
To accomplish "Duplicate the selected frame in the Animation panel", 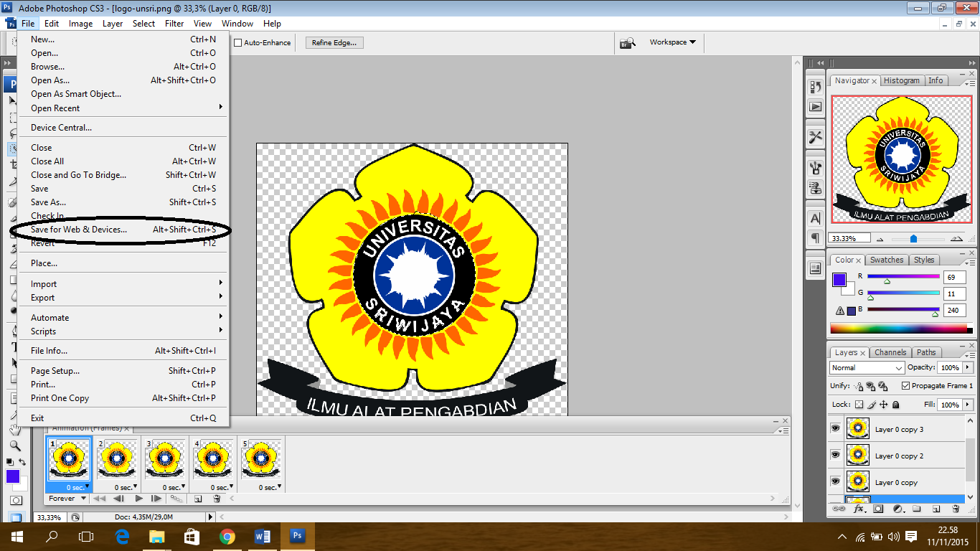I will click(199, 499).
